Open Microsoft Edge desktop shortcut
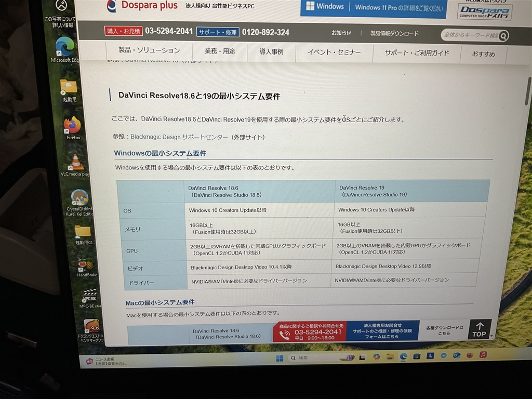 click(x=65, y=50)
